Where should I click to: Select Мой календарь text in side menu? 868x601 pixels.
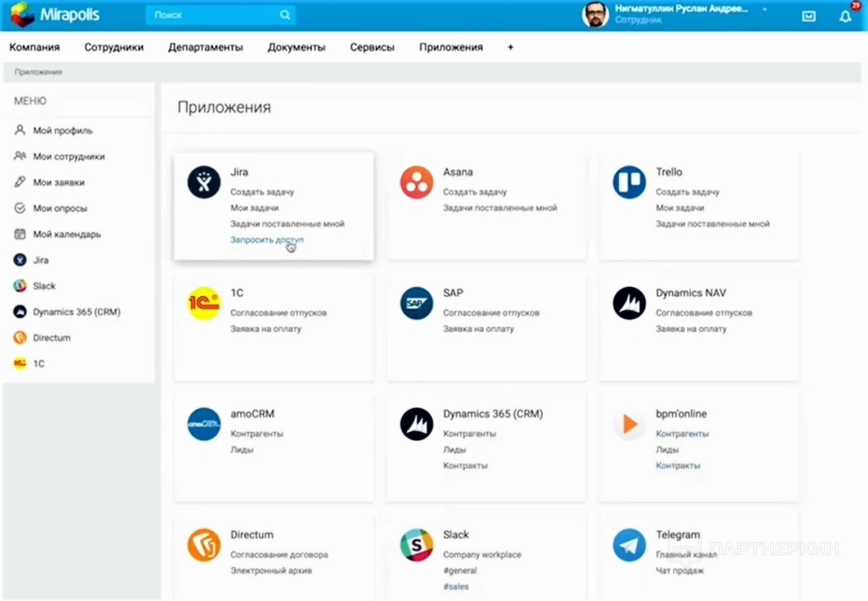coord(67,234)
